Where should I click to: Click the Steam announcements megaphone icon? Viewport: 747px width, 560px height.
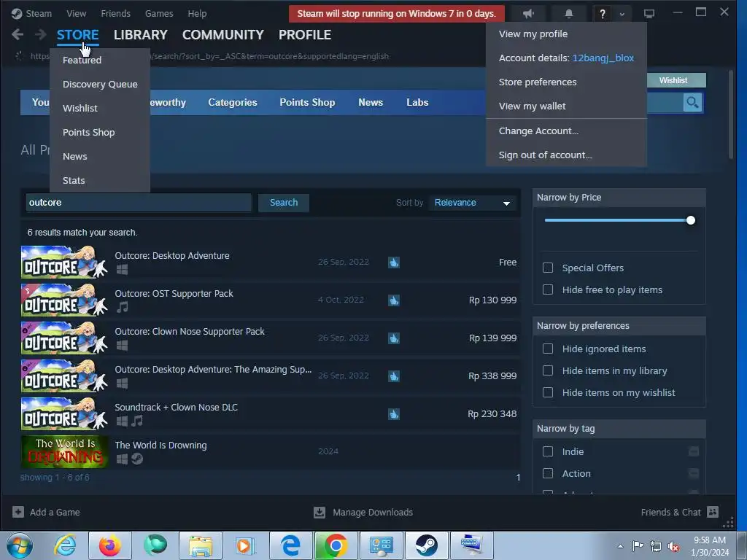(x=528, y=14)
